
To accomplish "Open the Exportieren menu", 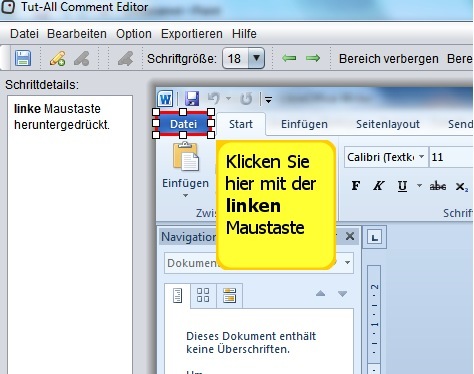I will [192, 34].
